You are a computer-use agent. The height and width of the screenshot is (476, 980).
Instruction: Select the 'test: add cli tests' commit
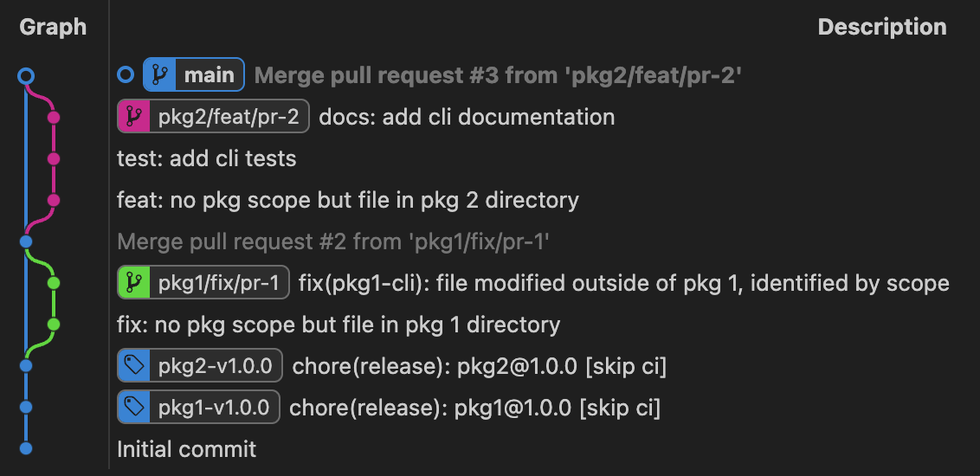[x=206, y=158]
